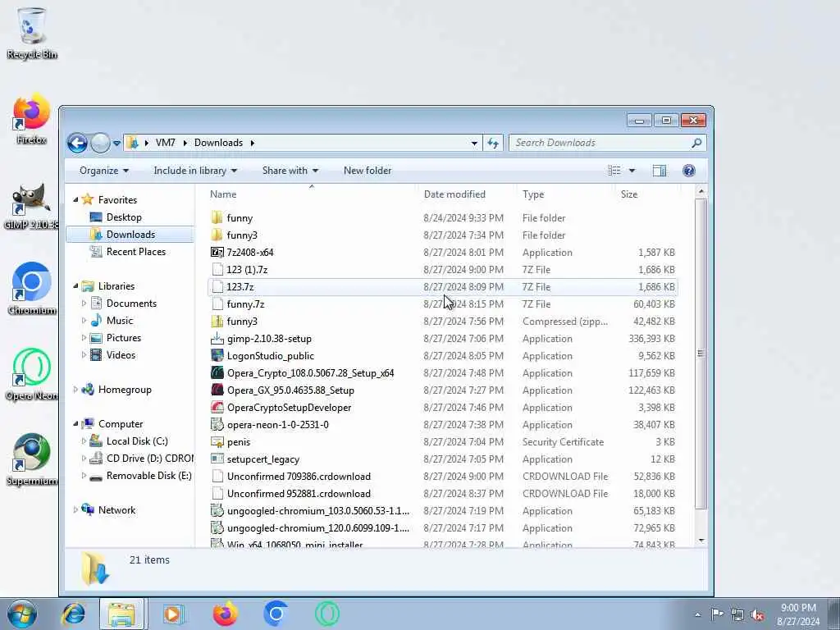Open Windows Media Player from taskbar
The width and height of the screenshot is (840, 630).
click(x=173, y=614)
